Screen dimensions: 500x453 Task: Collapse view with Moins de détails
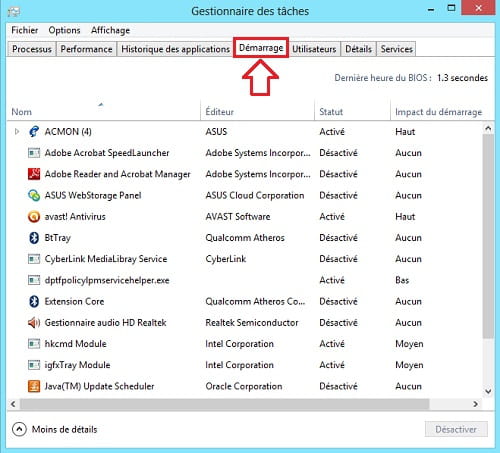tap(55, 429)
